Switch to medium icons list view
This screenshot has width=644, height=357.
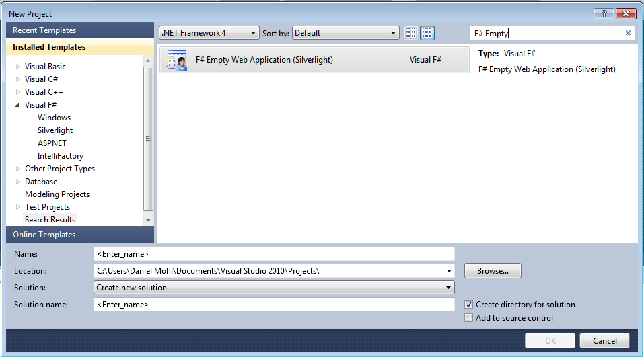[x=427, y=33]
